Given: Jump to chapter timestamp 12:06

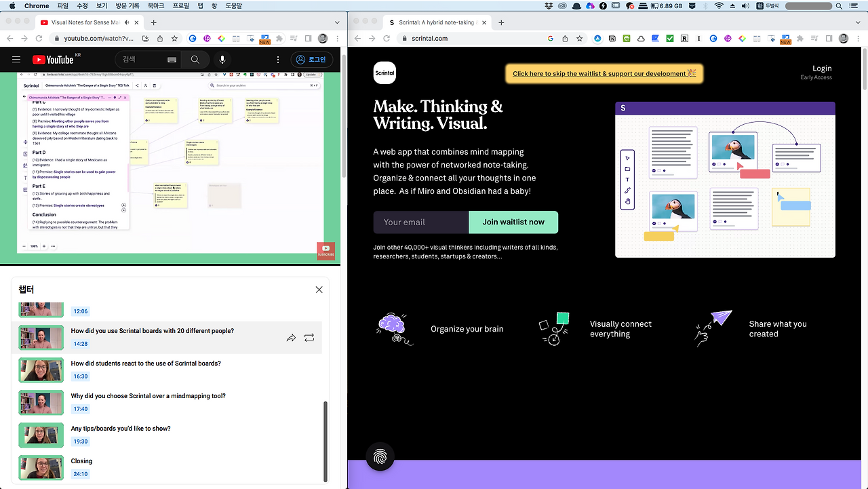Looking at the screenshot, I should [81, 311].
